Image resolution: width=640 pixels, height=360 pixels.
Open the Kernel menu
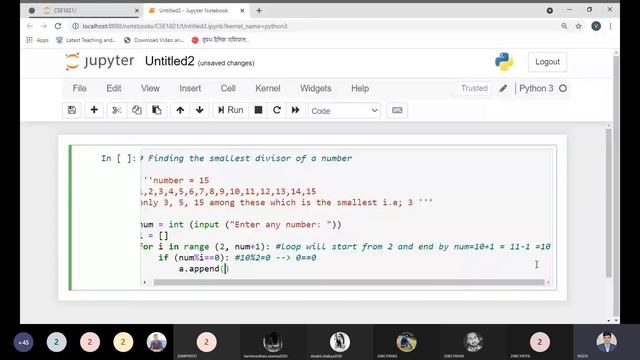pos(268,88)
